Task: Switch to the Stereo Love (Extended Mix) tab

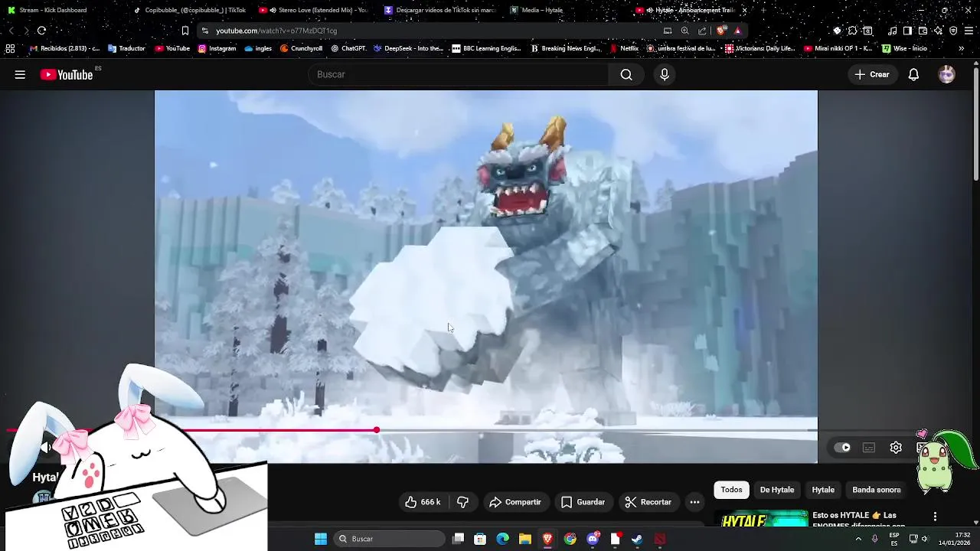Action: (313, 10)
